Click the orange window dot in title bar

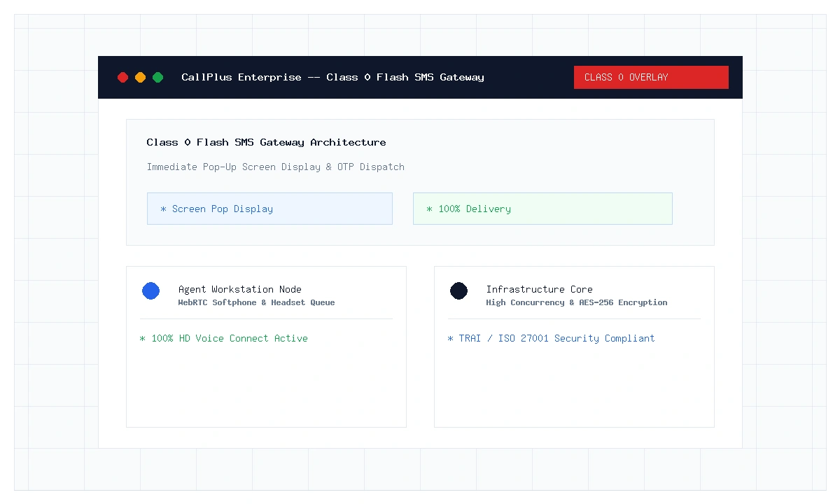click(140, 77)
